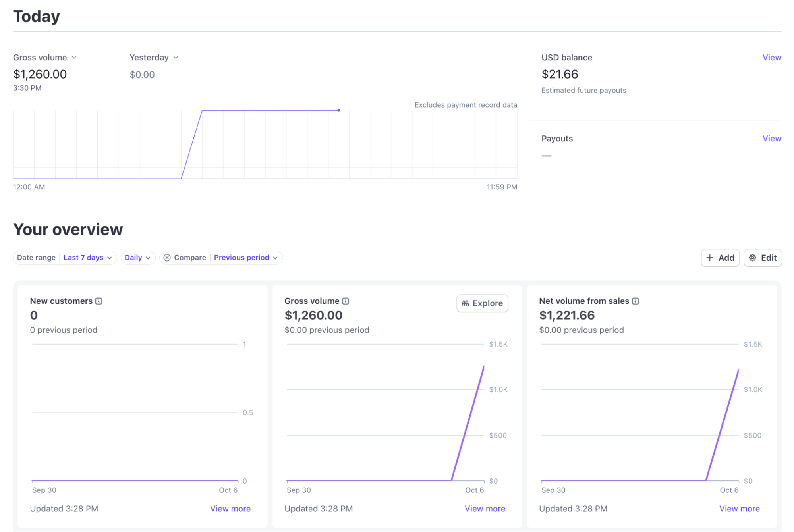Click the info icon beside New customers
The width and height of the screenshot is (794, 532).
pyautogui.click(x=99, y=301)
